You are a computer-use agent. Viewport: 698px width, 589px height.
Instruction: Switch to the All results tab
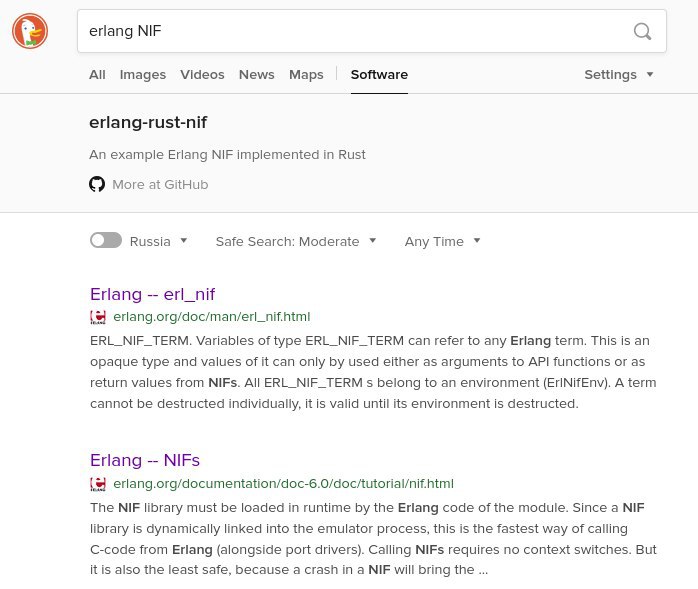tap(97, 74)
